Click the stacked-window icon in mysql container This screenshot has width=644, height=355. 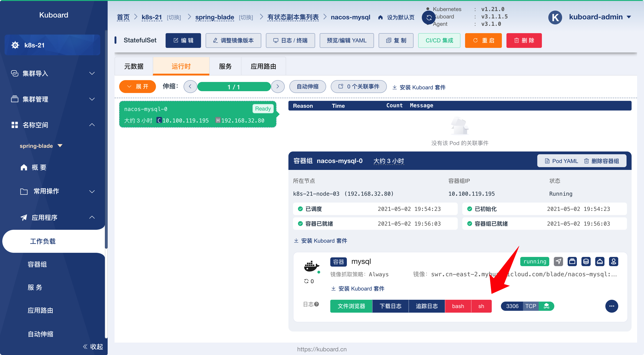click(x=572, y=262)
